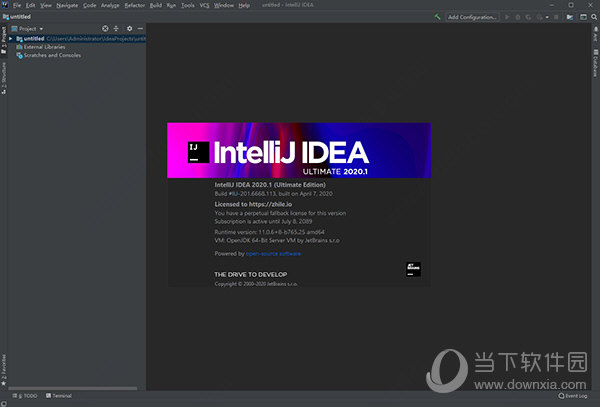Toggle the Project tool window side tab
Viewport: 600px width, 407px height.
[x=3, y=40]
